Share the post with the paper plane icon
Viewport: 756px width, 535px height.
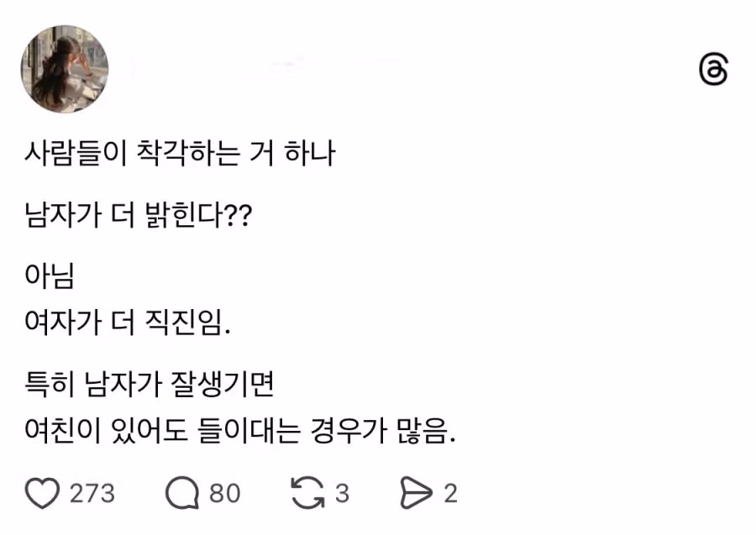[417, 493]
